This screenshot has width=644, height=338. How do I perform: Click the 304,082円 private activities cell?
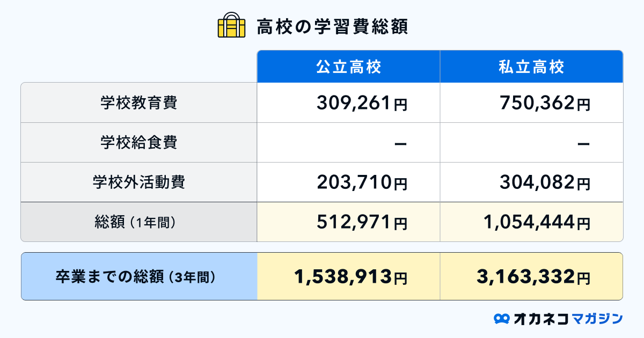click(x=545, y=182)
